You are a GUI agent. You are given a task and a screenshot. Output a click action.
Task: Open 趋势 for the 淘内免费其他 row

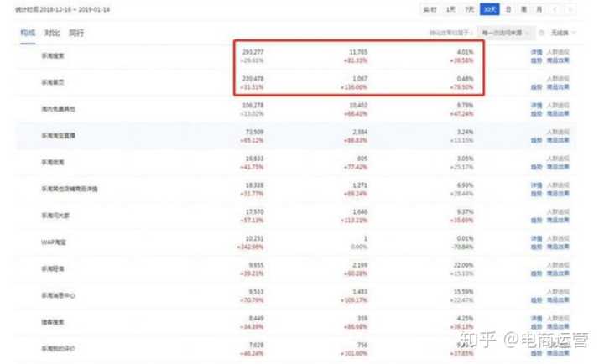tap(537, 113)
